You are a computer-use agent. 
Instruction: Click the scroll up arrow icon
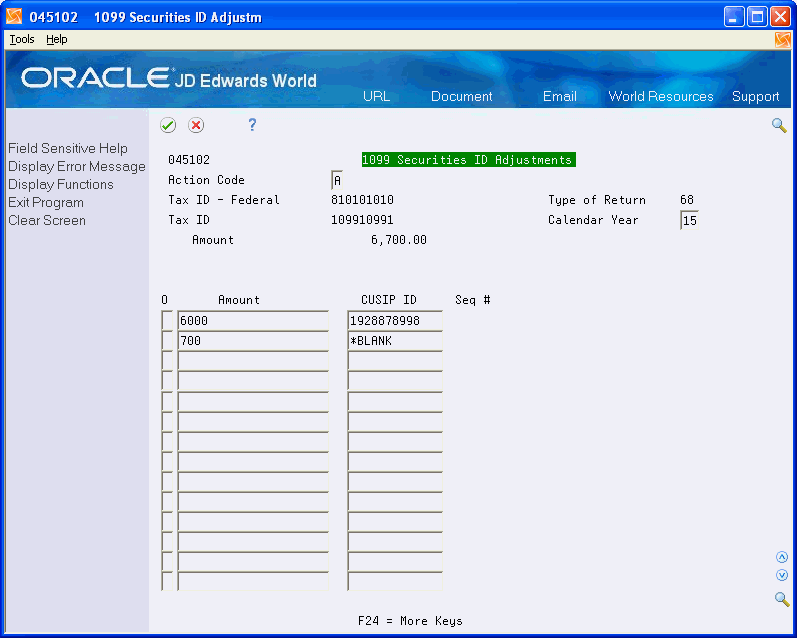(782, 557)
